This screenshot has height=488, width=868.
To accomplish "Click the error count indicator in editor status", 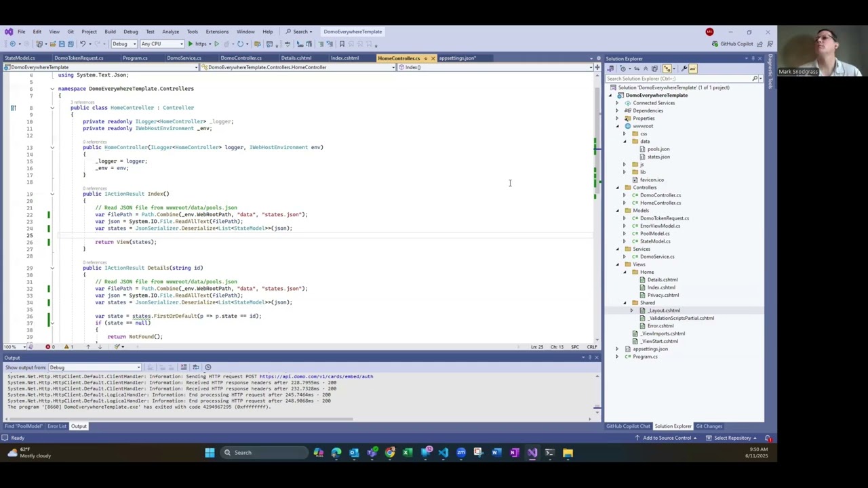I will point(50,347).
